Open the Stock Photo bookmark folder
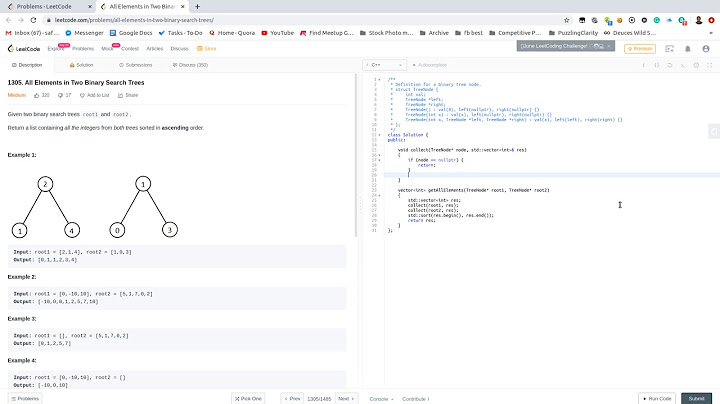This screenshot has width=720, height=404. click(386, 33)
